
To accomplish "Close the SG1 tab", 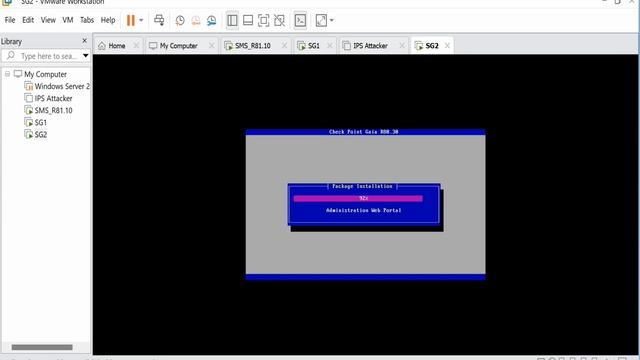I will pyautogui.click(x=330, y=46).
